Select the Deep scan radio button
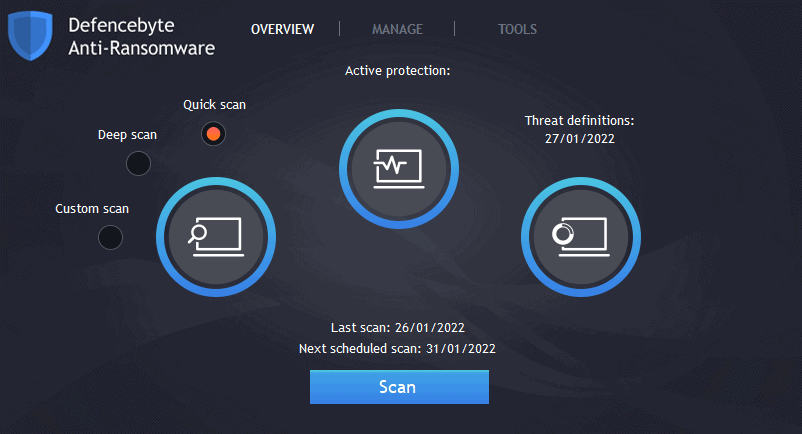The height and width of the screenshot is (434, 802). 139,164
